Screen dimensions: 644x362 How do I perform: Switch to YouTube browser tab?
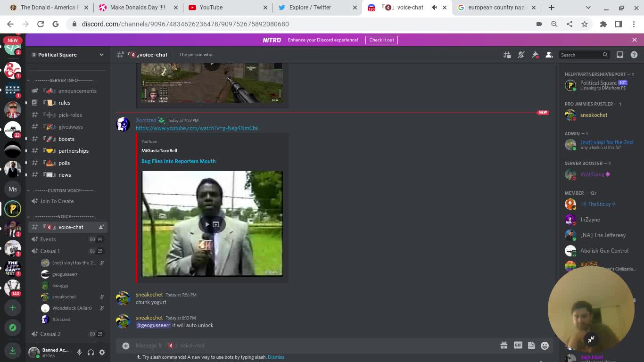click(x=227, y=8)
